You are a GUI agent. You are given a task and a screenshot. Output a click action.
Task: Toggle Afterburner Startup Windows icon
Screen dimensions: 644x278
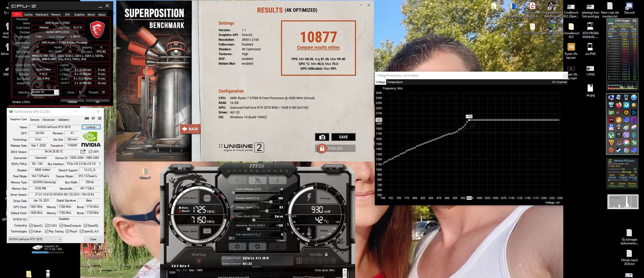pyautogui.click(x=199, y=261)
